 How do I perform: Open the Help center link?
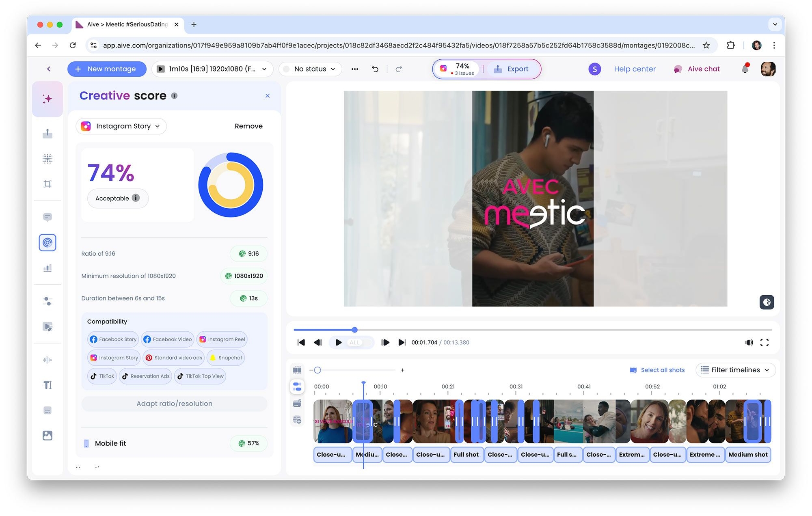pyautogui.click(x=635, y=69)
